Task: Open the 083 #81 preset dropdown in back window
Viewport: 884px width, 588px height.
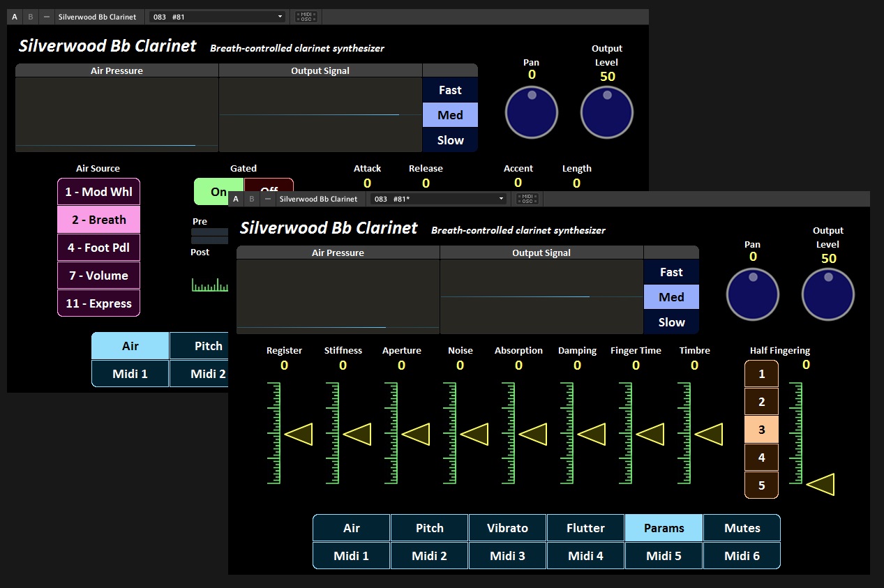Action: (218, 17)
